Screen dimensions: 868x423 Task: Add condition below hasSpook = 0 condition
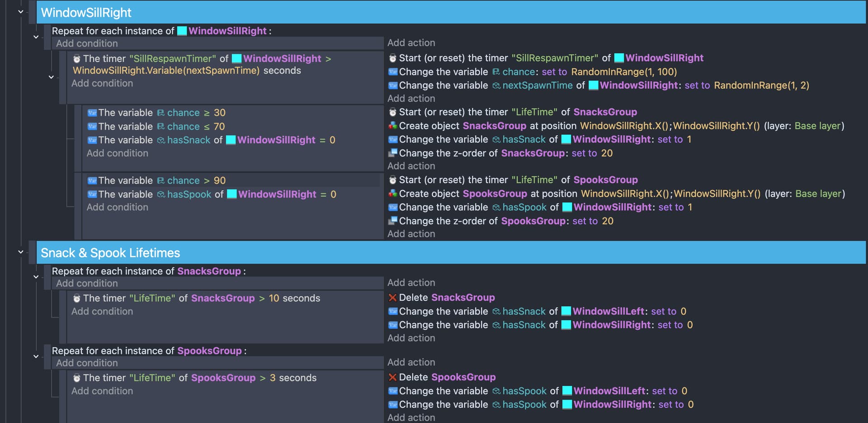(x=118, y=207)
